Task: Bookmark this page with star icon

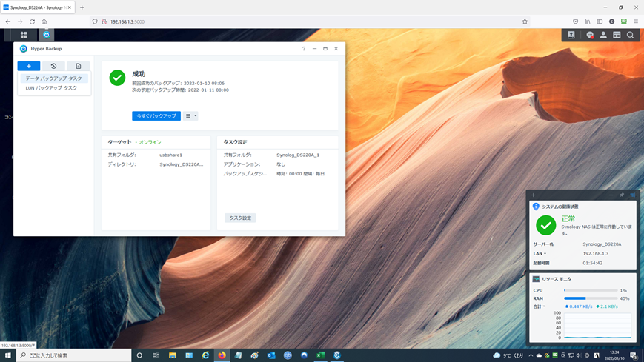Action: pos(525,21)
